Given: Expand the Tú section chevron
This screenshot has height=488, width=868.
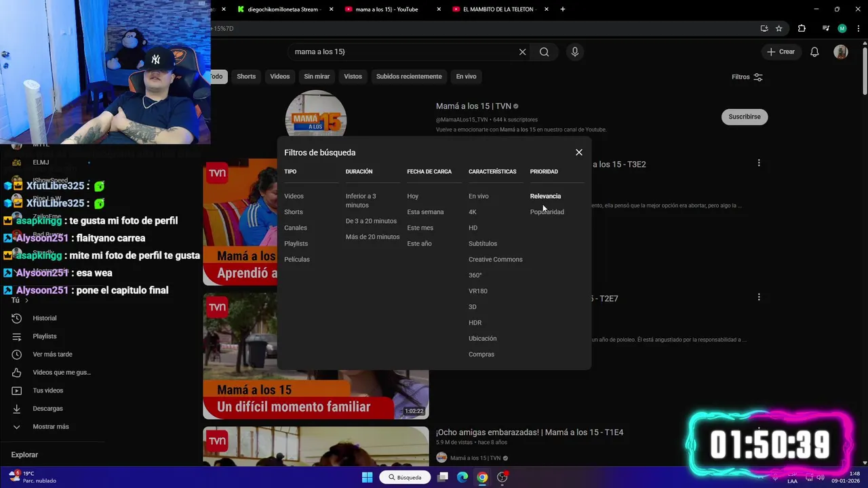Looking at the screenshot, I should [x=26, y=300].
